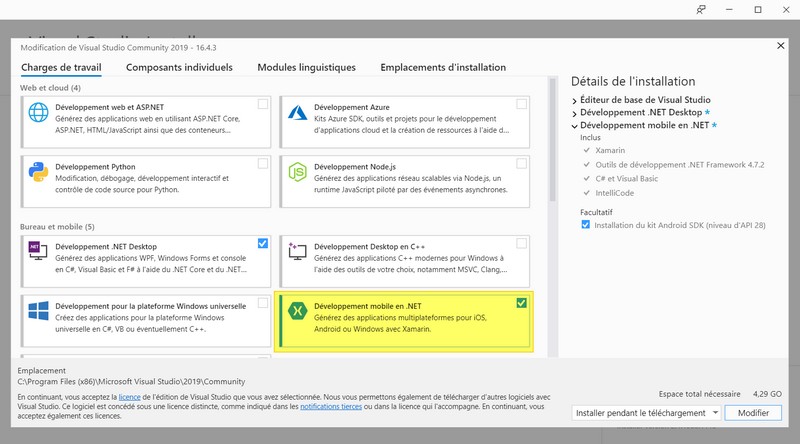Toggle Installation du kit Android SDK checkbox
Screen dimensions: 800x444
[586, 225]
